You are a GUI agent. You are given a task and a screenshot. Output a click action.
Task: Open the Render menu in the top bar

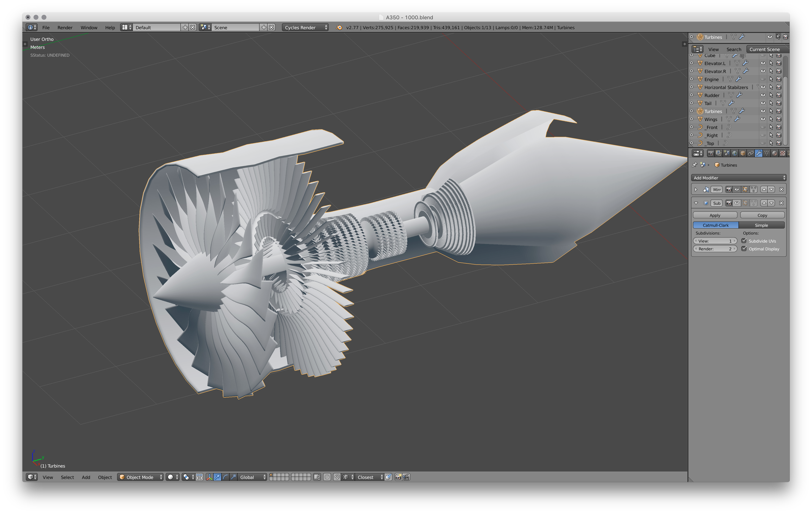(x=65, y=27)
